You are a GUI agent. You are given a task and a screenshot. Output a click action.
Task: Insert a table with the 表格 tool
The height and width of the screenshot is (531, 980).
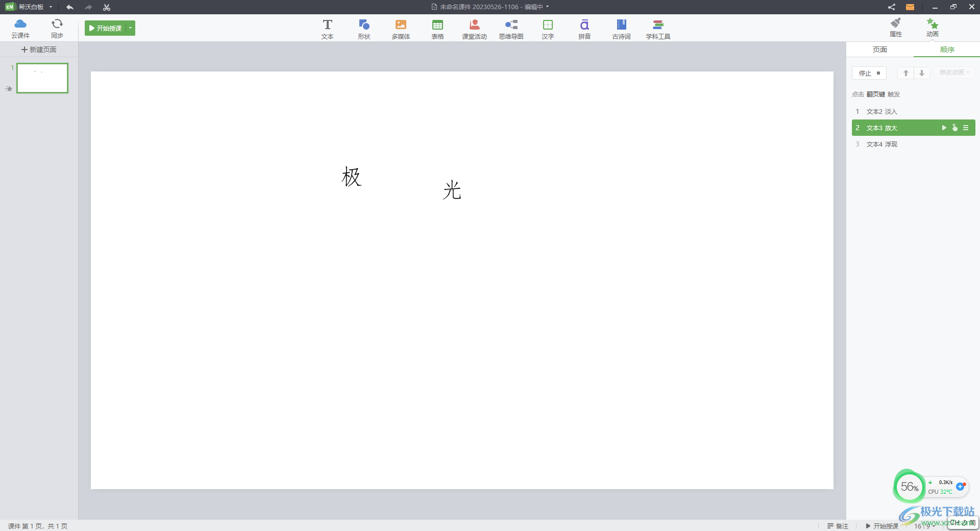(x=437, y=29)
